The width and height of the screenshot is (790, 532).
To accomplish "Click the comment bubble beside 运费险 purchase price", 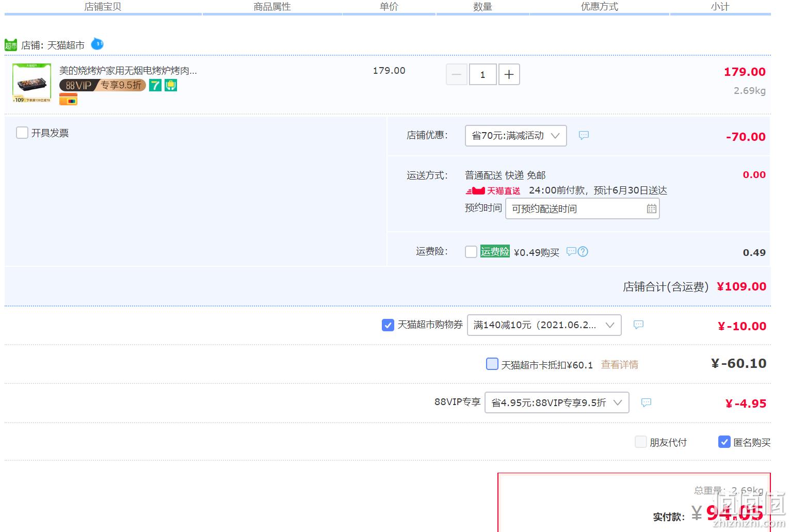I will pos(571,251).
